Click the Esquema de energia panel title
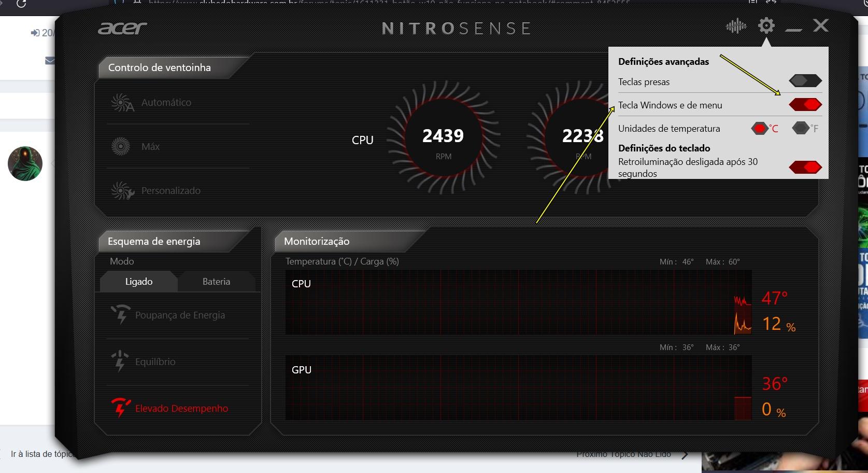Screen dimensions: 868x473 click(154, 241)
